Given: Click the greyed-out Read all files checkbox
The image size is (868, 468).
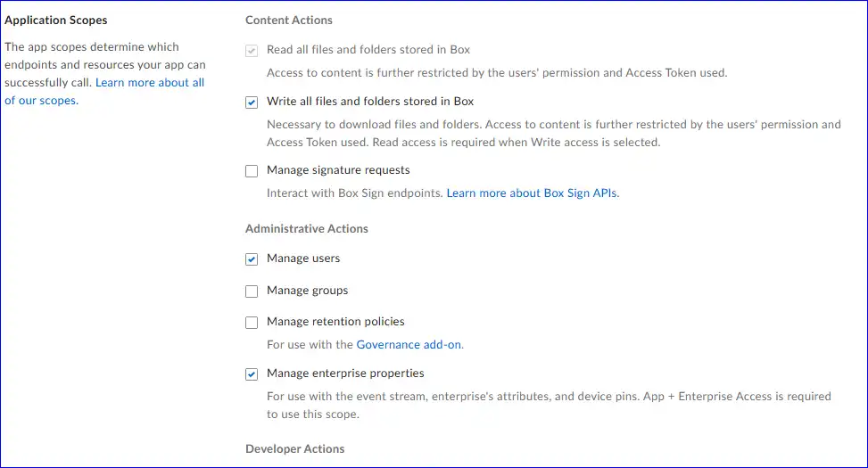Looking at the screenshot, I should tap(252, 51).
